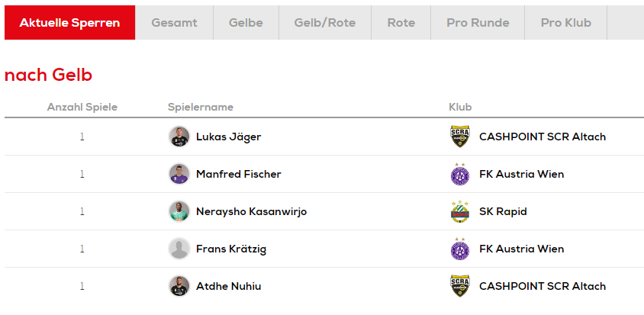Open Neraysho Kasanwirjo's player name link
Viewport: 644px width, 315px height.
pyautogui.click(x=251, y=211)
